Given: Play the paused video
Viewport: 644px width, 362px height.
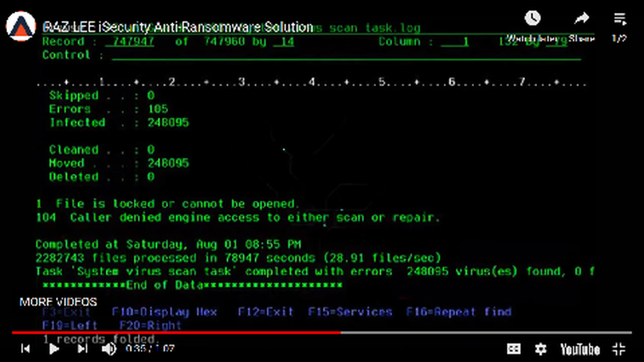Looking at the screenshot, I should coord(54,349).
